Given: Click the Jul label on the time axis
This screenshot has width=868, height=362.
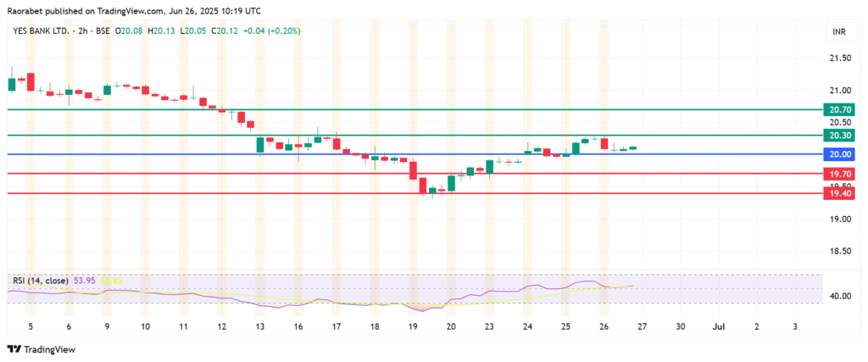Looking at the screenshot, I should pyautogui.click(x=719, y=326).
